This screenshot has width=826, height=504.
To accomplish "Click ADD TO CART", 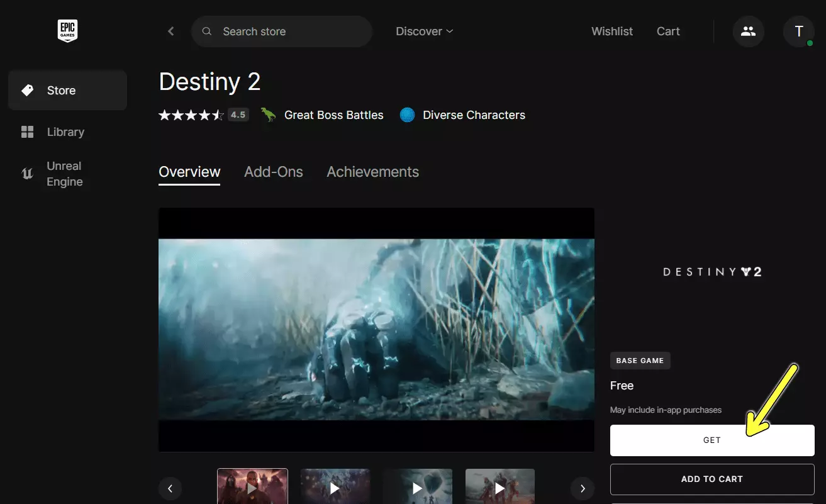I will pos(712,479).
